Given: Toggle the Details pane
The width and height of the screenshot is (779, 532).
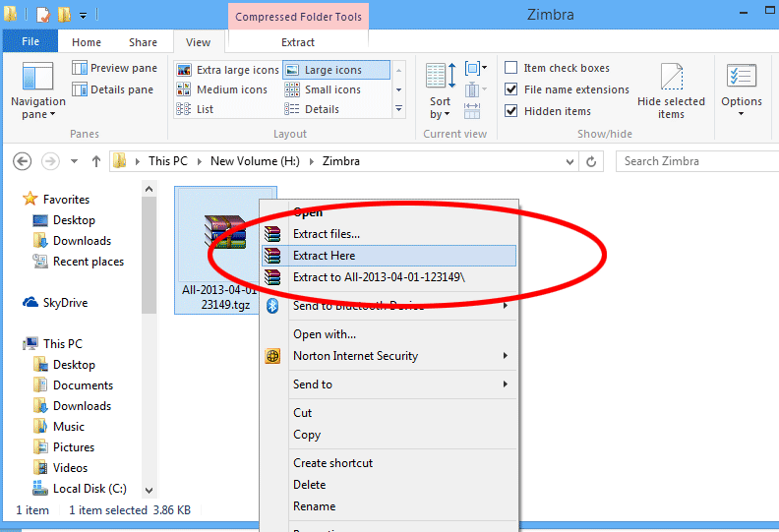Looking at the screenshot, I should [x=112, y=89].
